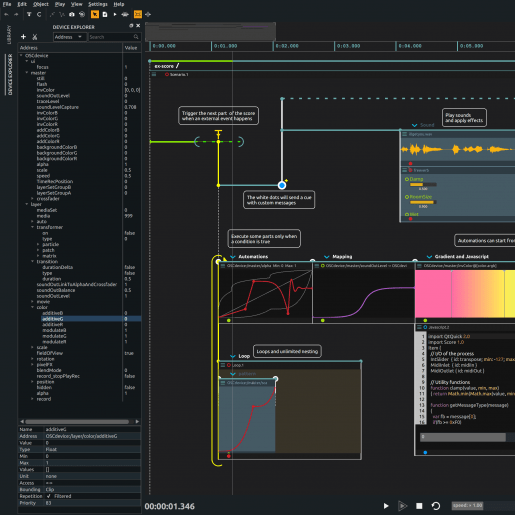The image size is (515, 515).
Task: Click the RoomSize effect slider
Action: (x=423, y=202)
